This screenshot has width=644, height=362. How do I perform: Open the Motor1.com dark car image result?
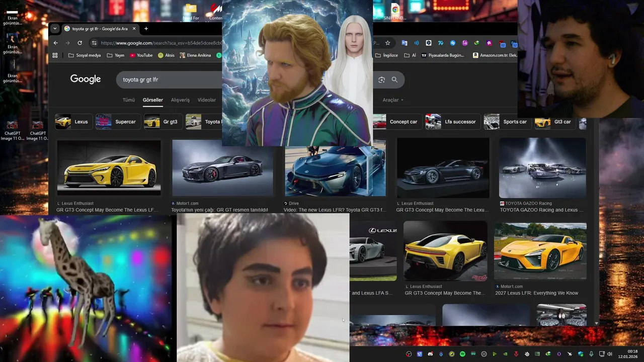coord(222,167)
